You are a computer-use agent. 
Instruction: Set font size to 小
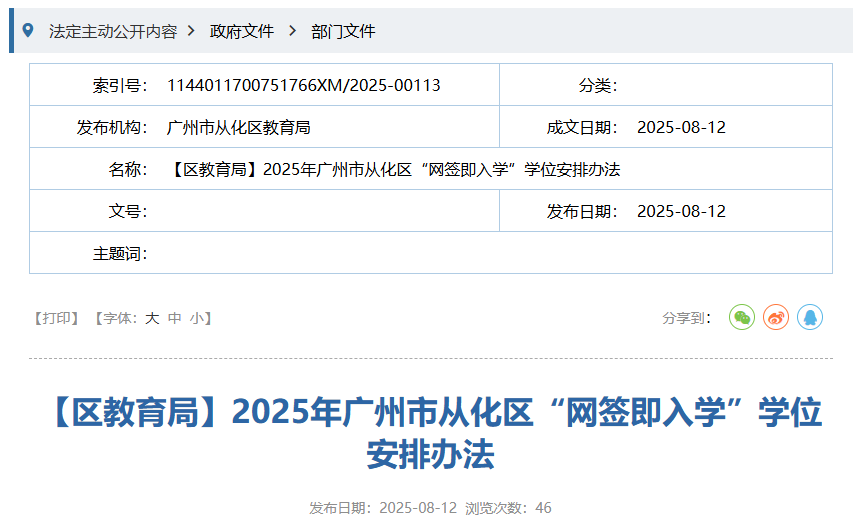coord(197,318)
